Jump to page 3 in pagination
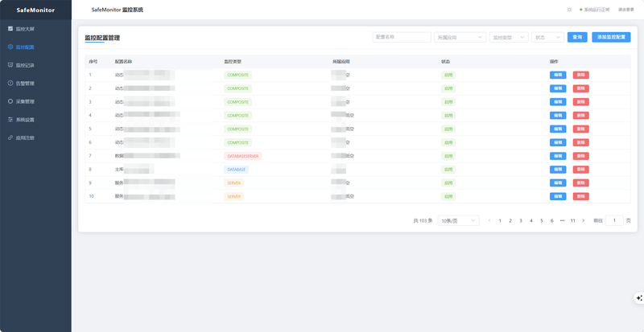 point(521,220)
